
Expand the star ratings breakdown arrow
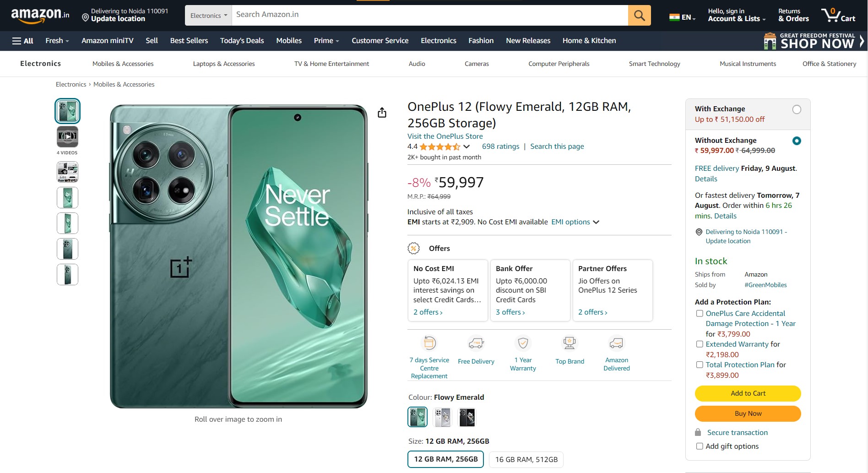pyautogui.click(x=467, y=147)
